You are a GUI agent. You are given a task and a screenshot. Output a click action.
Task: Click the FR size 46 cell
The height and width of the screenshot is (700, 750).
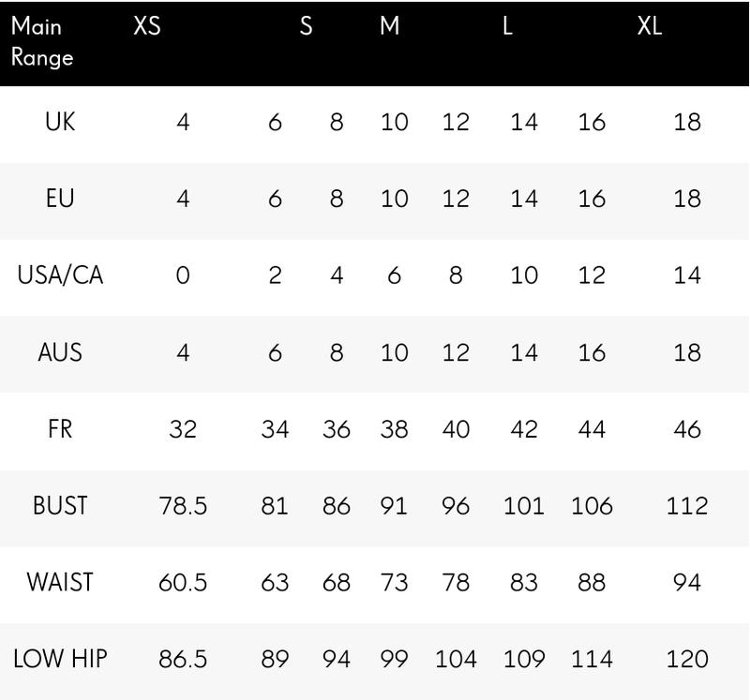point(687,429)
